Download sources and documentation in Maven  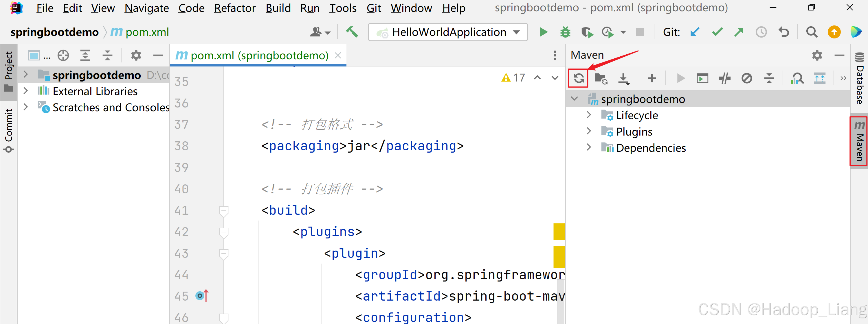(624, 79)
